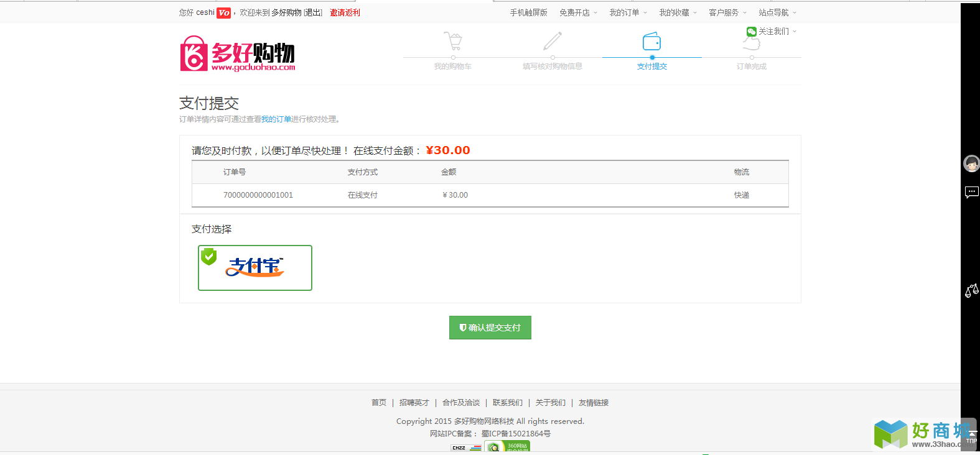This screenshot has height=455, width=980.
Task: Expand the 免费开店 dropdown
Action: (578, 12)
